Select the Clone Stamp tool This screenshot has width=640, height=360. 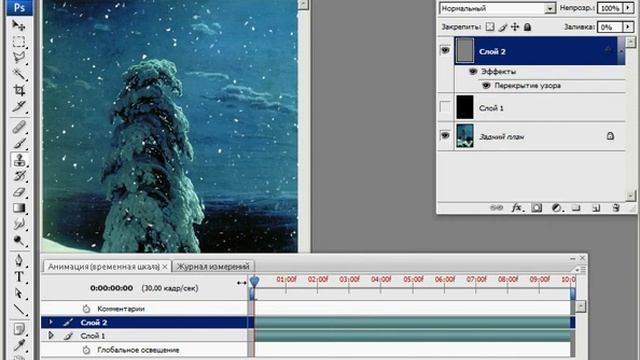[x=19, y=160]
